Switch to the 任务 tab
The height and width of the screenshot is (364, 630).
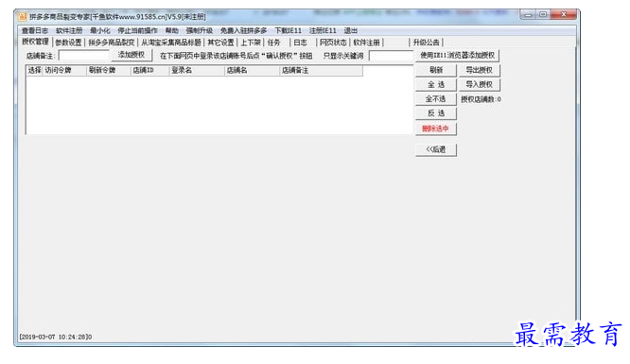(x=273, y=43)
